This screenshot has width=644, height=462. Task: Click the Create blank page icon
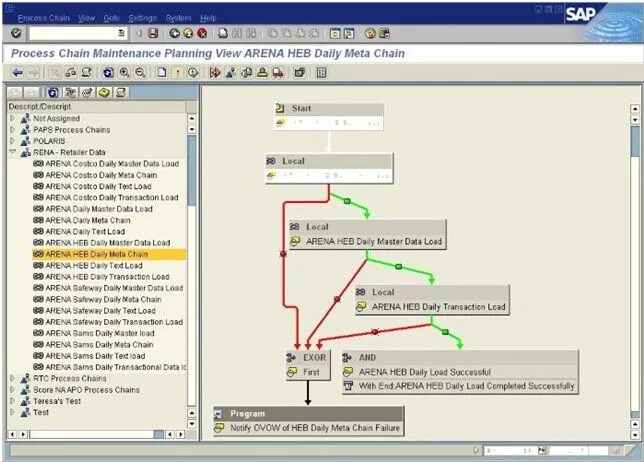(162, 73)
